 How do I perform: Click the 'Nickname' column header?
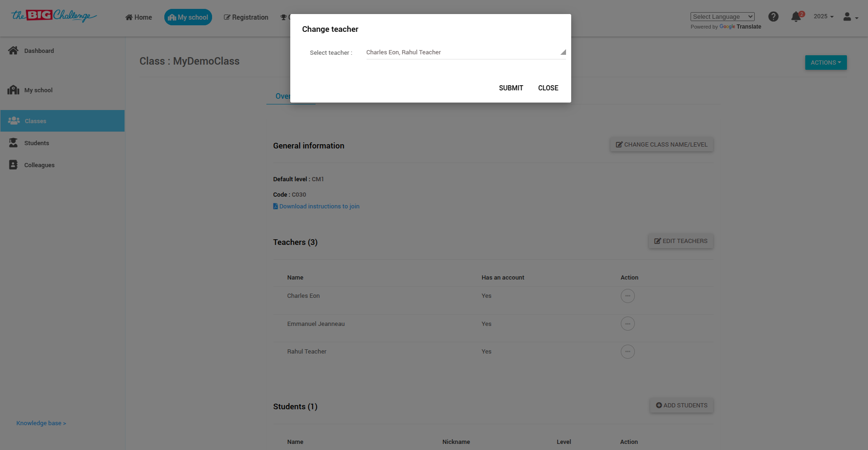(x=456, y=442)
